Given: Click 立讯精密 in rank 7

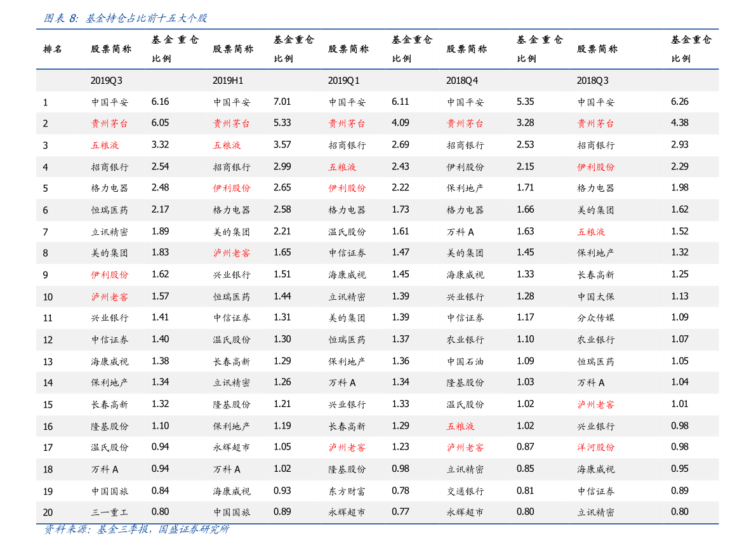Looking at the screenshot, I should [x=109, y=232].
